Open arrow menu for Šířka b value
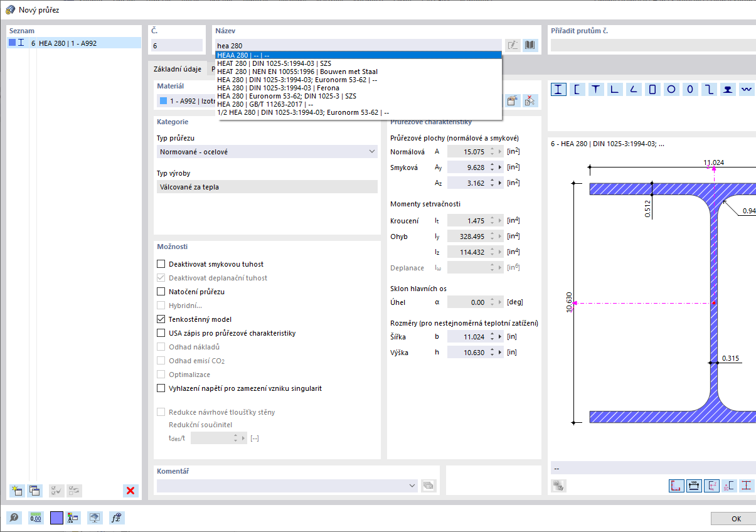Viewport: 756px width, 532px height. click(500, 337)
